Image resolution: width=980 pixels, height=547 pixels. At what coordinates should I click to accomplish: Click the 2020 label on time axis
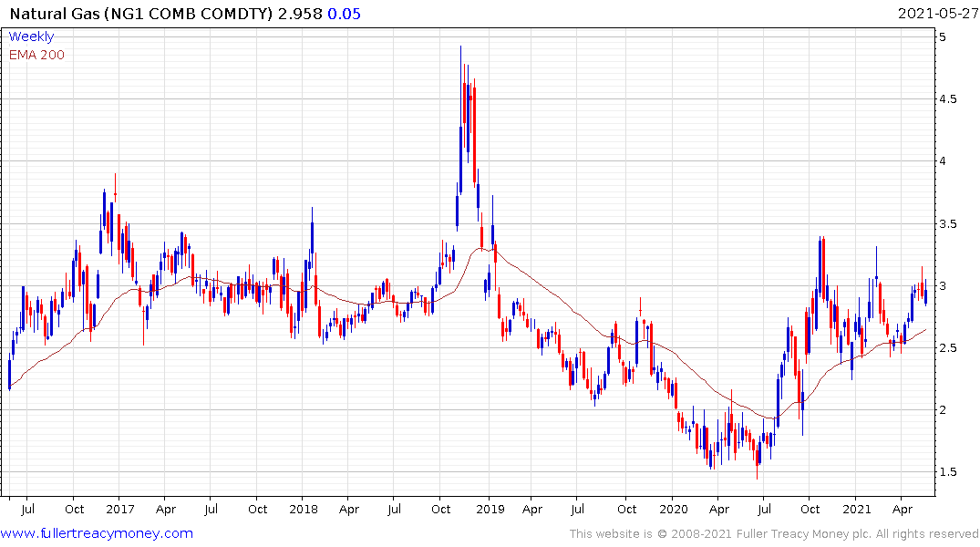pos(674,509)
